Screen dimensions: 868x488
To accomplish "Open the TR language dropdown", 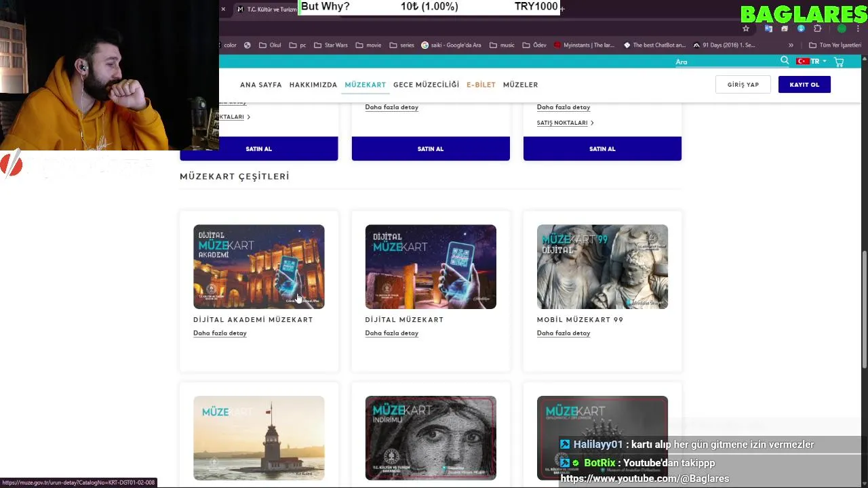I will tap(818, 61).
